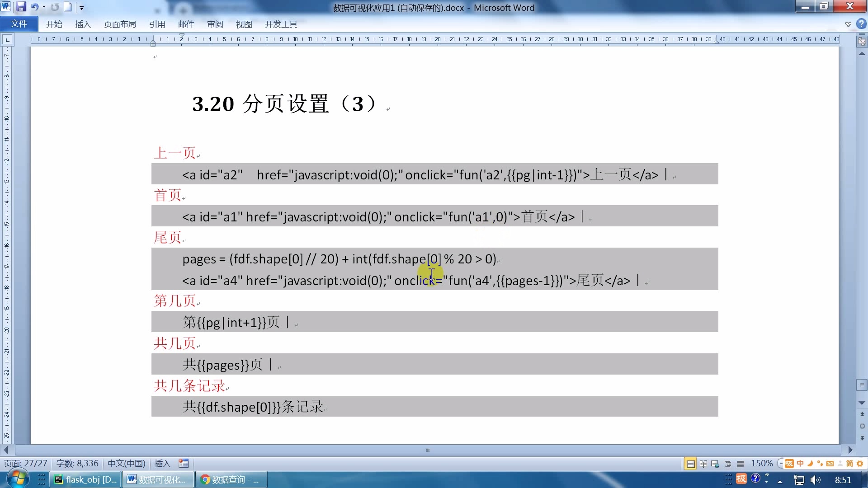Image resolution: width=868 pixels, height=488 pixels.
Task: Click the Save icon on the Quick Access Toolbar
Action: pyautogui.click(x=21, y=7)
